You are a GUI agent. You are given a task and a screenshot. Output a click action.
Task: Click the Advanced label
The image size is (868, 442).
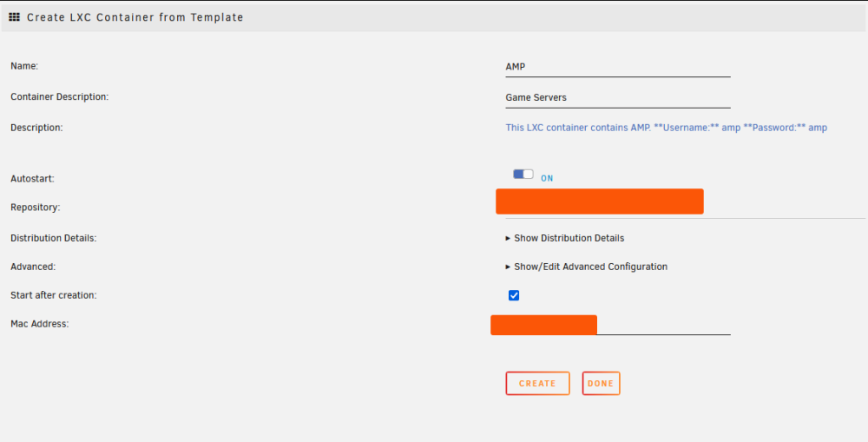(33, 267)
